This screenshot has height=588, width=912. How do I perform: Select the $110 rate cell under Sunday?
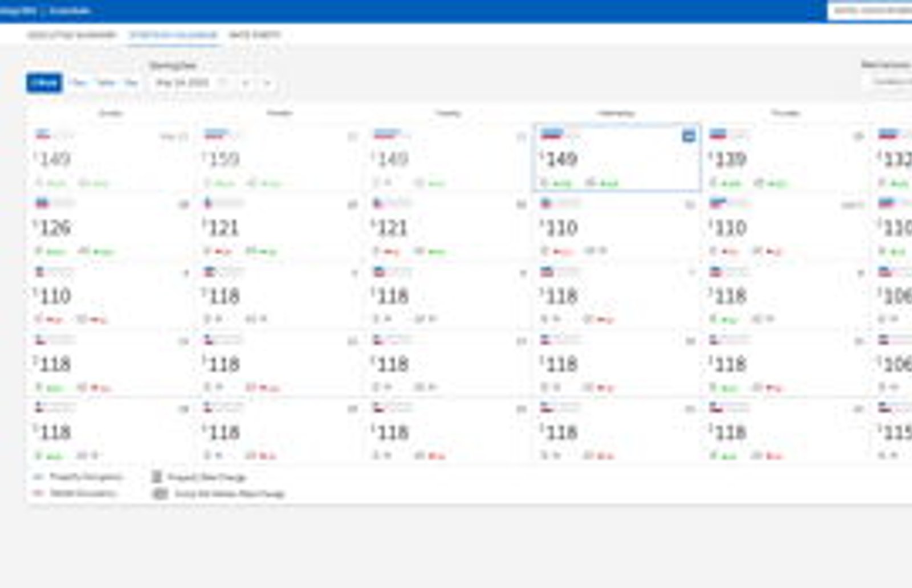coord(111,295)
